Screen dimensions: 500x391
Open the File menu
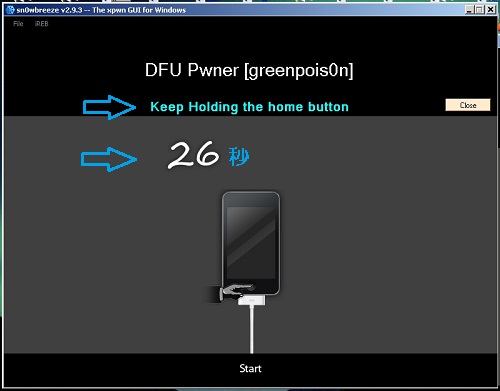[18, 24]
